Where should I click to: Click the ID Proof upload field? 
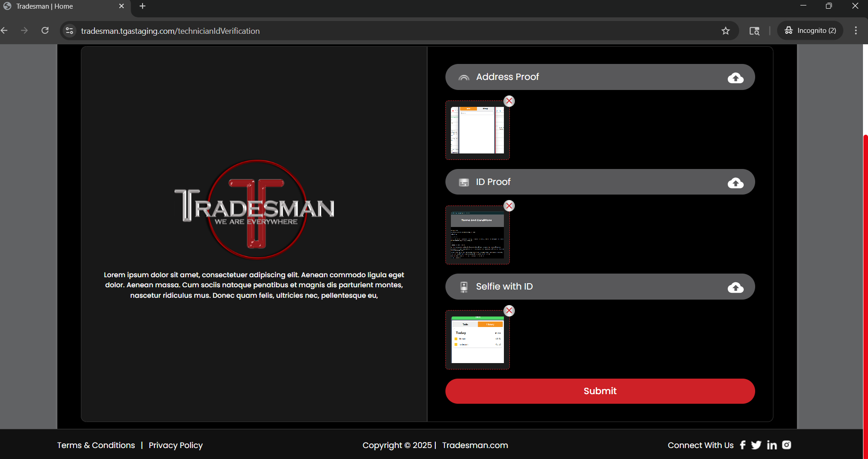coord(600,182)
